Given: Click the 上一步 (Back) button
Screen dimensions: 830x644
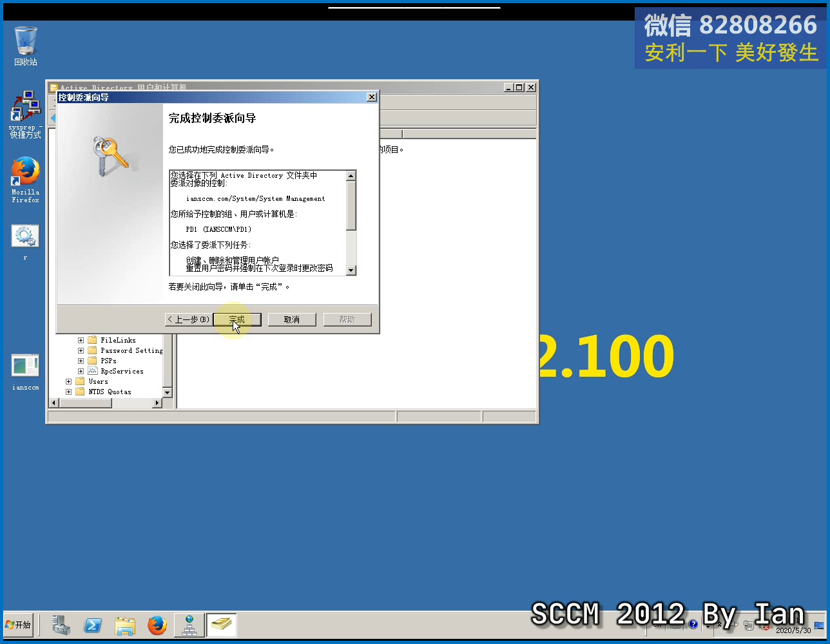Looking at the screenshot, I should tap(188, 319).
